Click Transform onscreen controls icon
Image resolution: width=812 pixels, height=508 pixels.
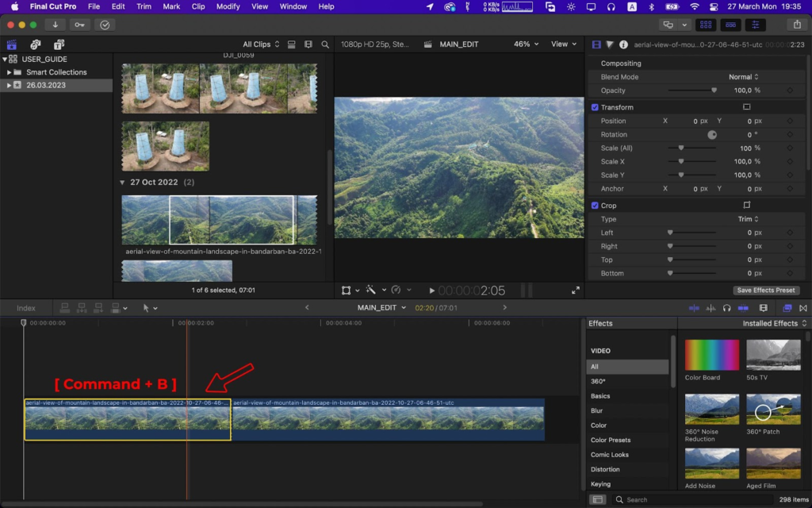click(746, 107)
